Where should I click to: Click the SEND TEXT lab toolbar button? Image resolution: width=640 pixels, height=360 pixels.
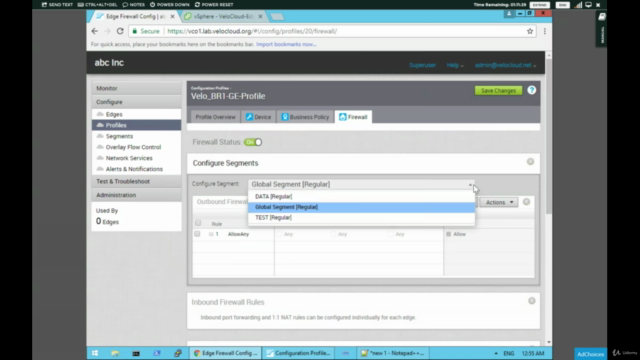click(x=57, y=4)
